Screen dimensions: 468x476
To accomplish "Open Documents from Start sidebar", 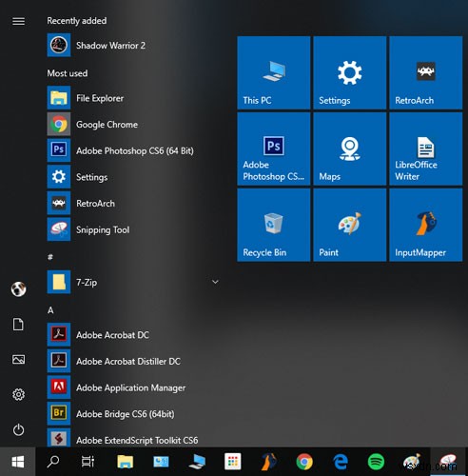I will tap(18, 325).
